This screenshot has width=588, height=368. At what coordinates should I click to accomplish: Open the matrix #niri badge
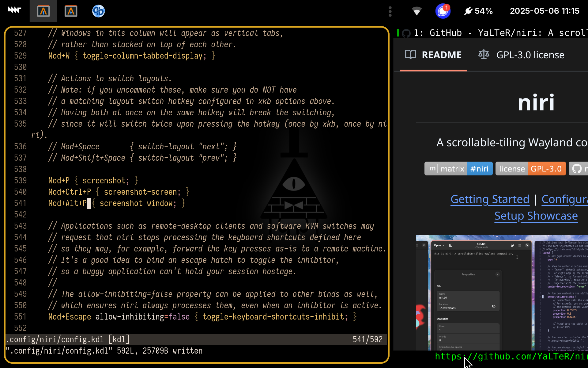(458, 169)
